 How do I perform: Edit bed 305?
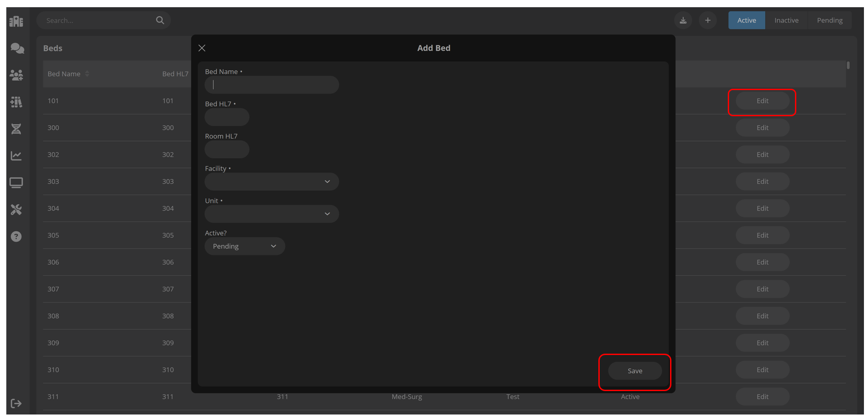coord(762,235)
